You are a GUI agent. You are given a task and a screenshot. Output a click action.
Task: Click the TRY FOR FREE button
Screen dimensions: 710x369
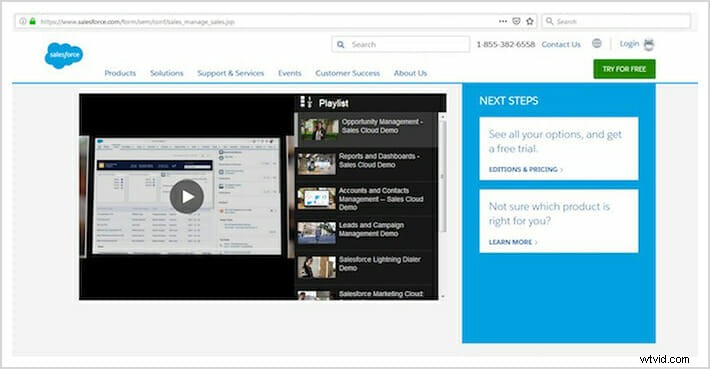tap(624, 69)
